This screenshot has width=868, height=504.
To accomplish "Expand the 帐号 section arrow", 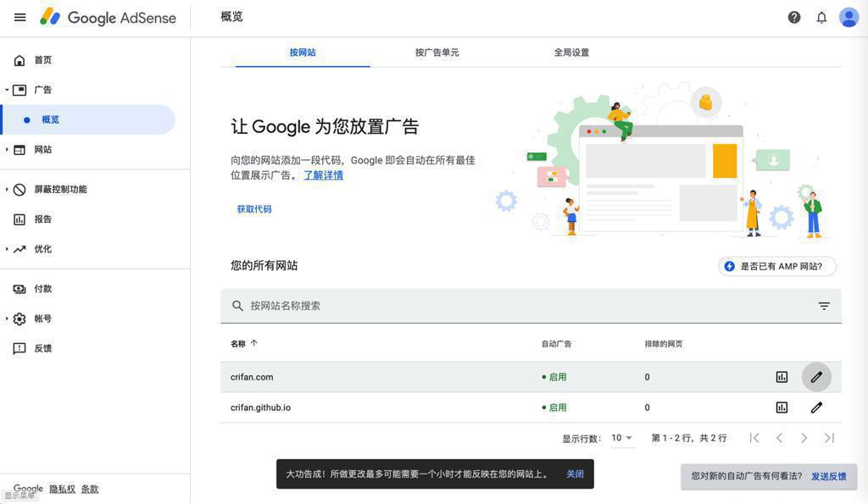I will point(7,318).
